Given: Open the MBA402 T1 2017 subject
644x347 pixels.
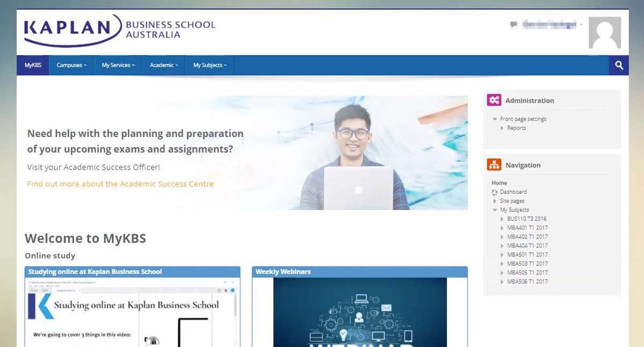Looking at the screenshot, I should (x=528, y=237).
